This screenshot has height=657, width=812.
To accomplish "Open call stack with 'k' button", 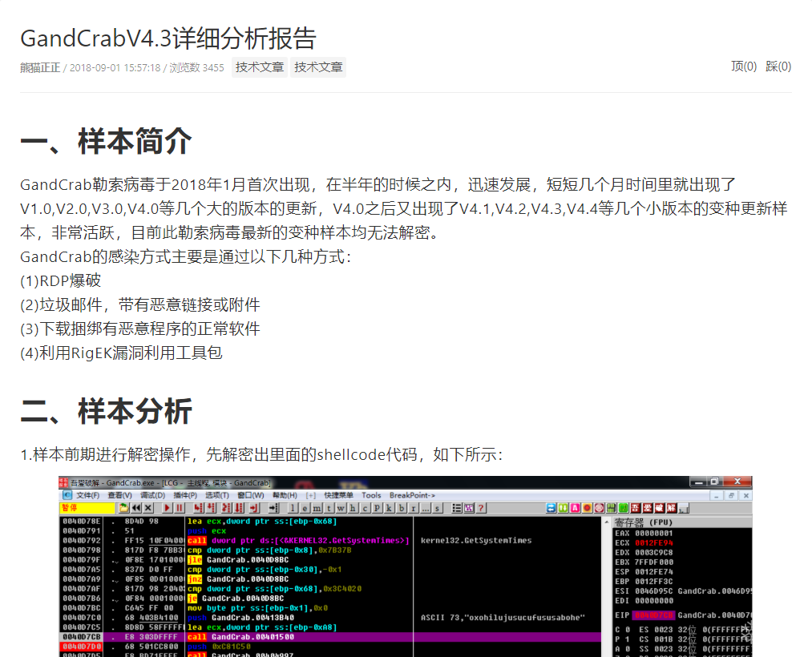I will pyautogui.click(x=389, y=509).
